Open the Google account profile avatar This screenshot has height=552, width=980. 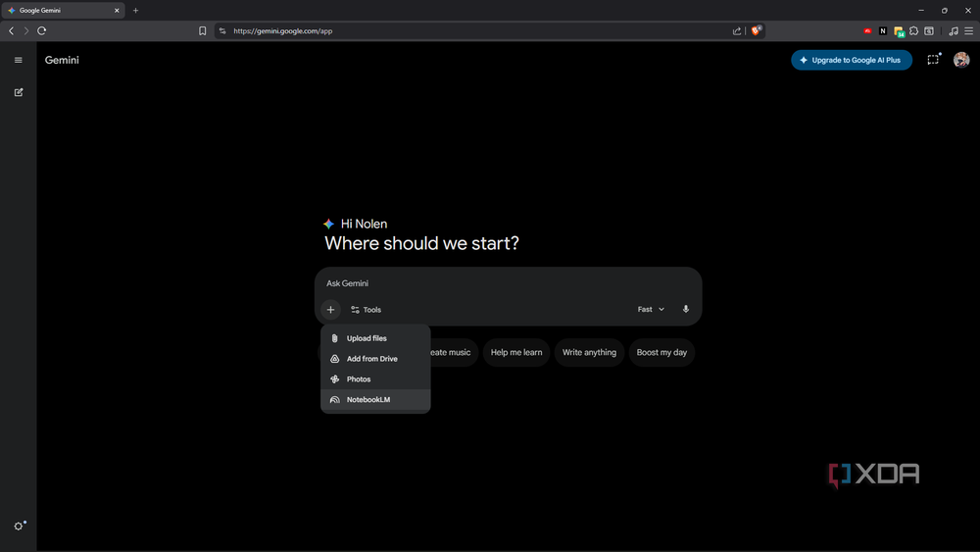pyautogui.click(x=961, y=60)
